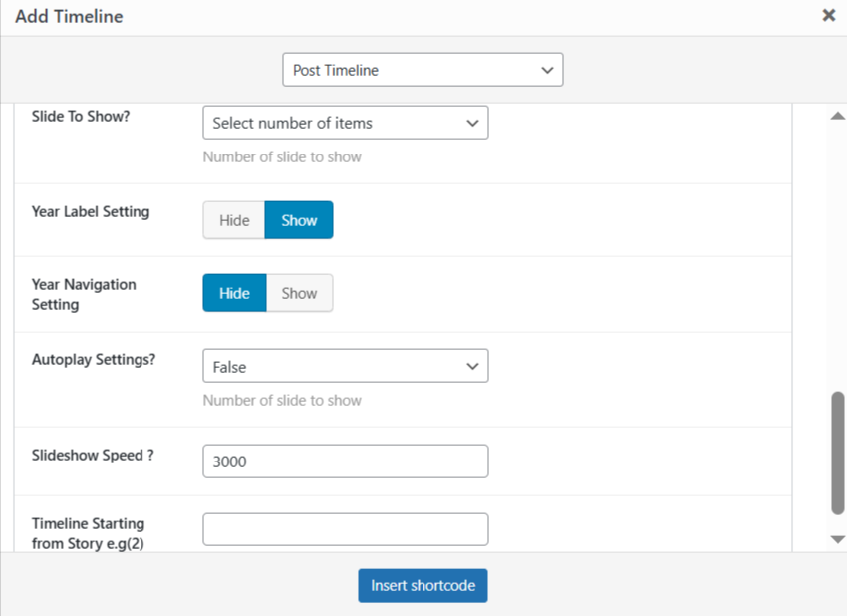Set Year Label Setting to Show
The image size is (847, 616).
(x=299, y=220)
